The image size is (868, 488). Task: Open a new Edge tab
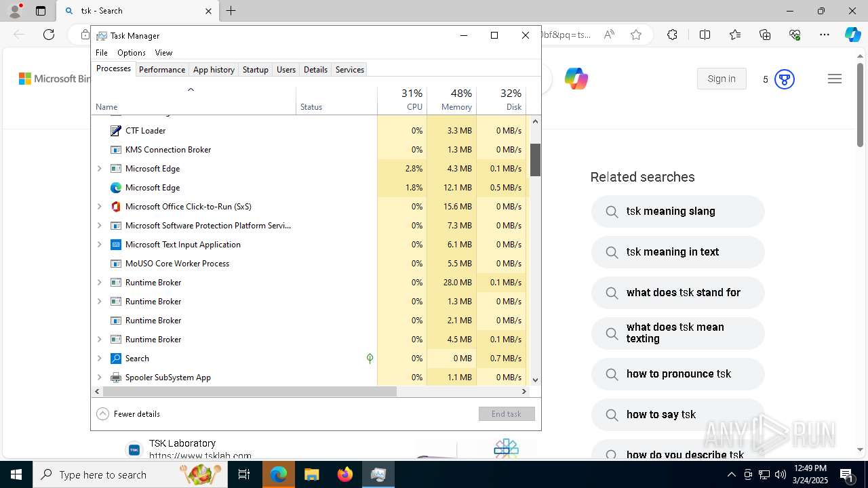(231, 11)
